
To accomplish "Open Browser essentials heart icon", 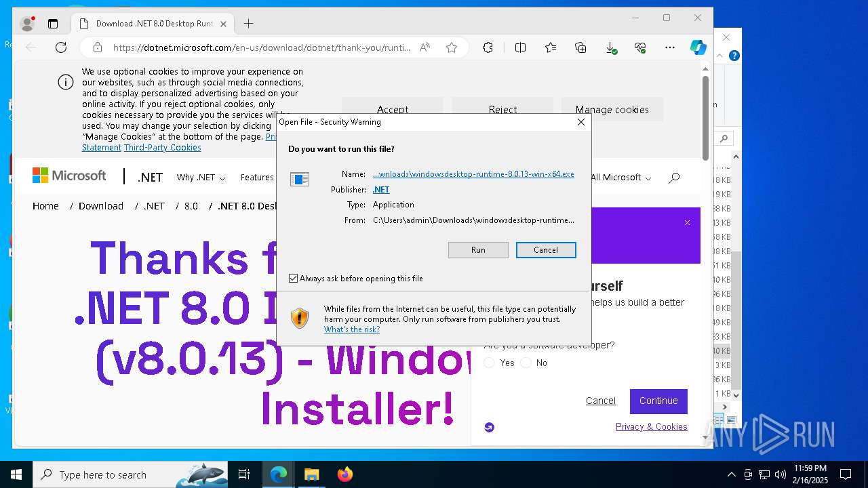I will pyautogui.click(x=640, y=47).
